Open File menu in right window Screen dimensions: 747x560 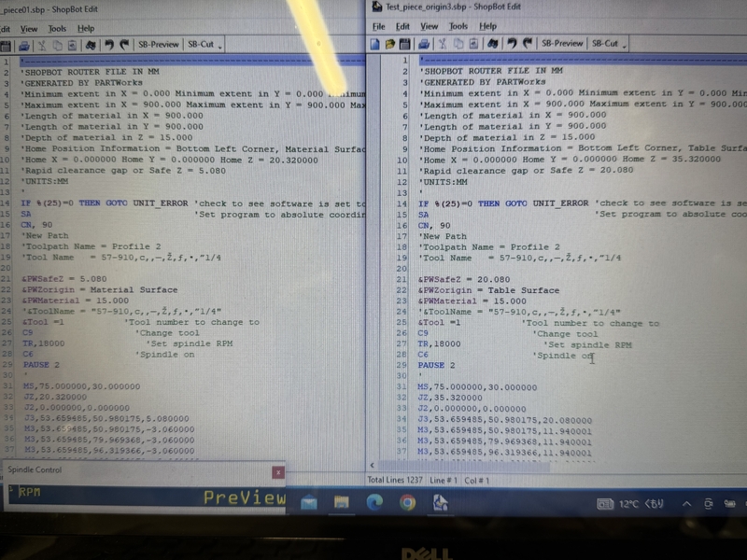[x=379, y=27]
